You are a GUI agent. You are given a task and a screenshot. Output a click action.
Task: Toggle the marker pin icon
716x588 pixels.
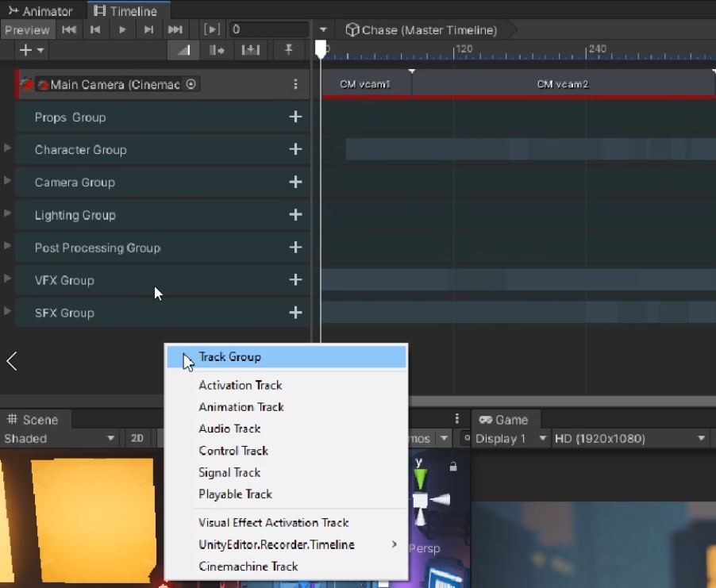pos(289,50)
